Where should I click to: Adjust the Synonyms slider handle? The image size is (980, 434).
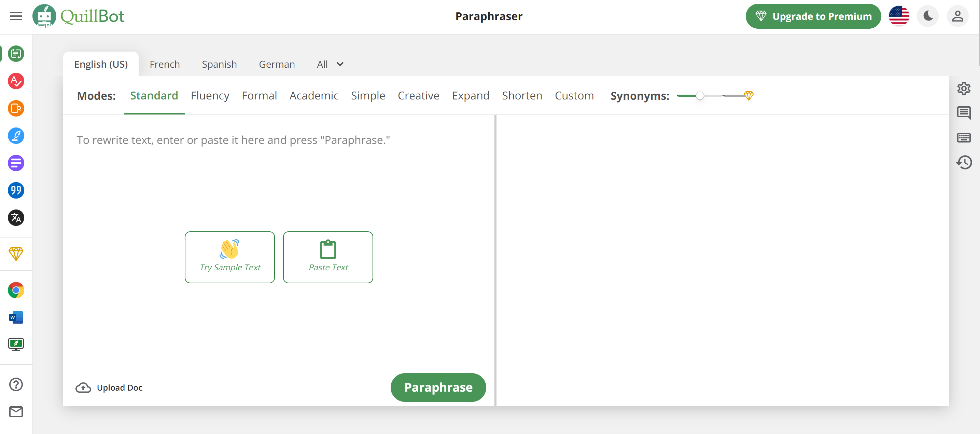pyautogui.click(x=700, y=96)
